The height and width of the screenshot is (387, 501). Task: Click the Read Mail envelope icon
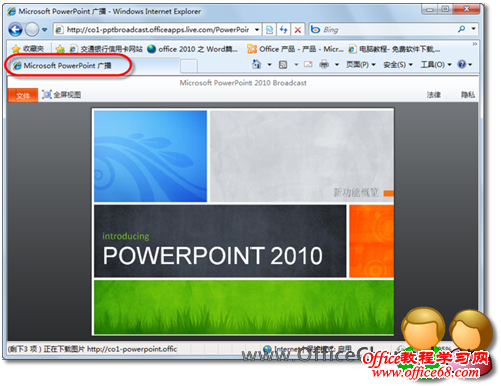click(308, 64)
